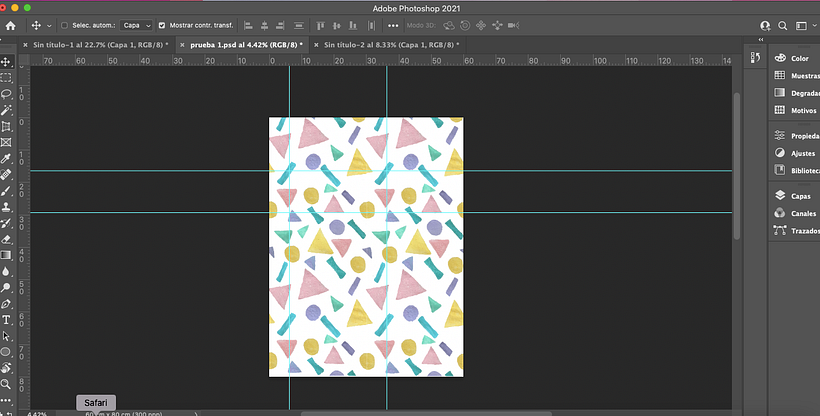
Task: Close the Sin título-1 document tab
Action: click(25, 45)
